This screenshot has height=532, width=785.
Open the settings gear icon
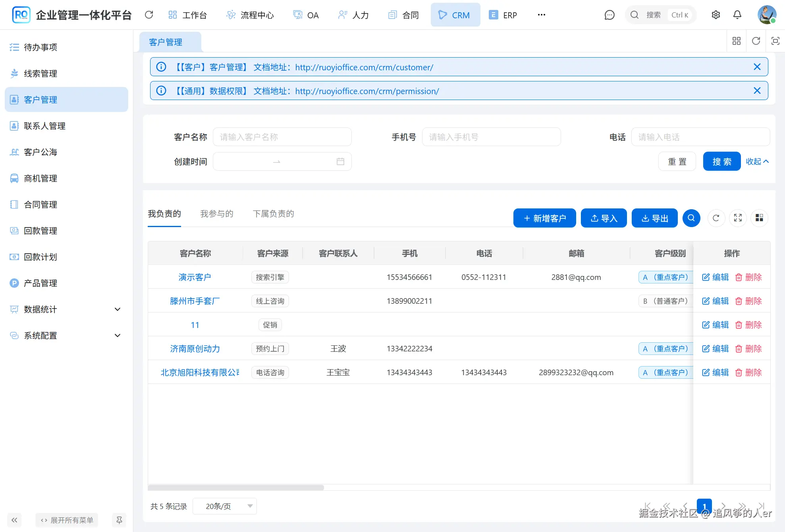(716, 15)
